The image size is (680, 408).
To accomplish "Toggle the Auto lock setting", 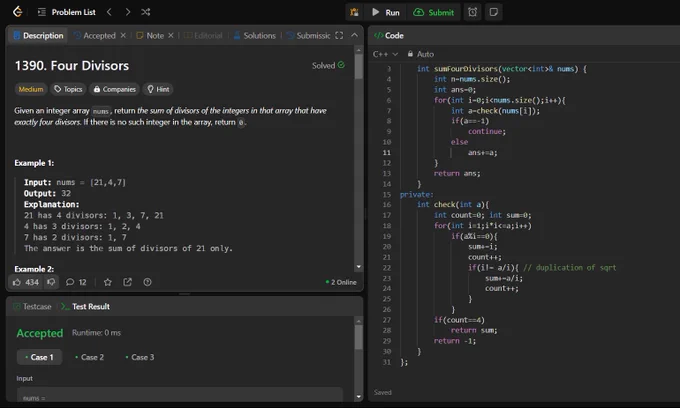I will tap(421, 54).
